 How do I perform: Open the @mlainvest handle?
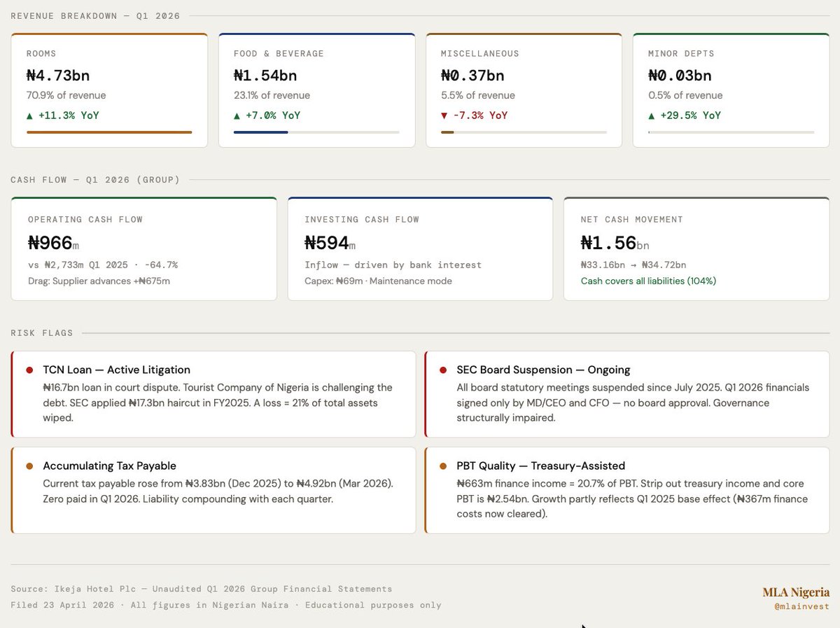[x=801, y=607]
